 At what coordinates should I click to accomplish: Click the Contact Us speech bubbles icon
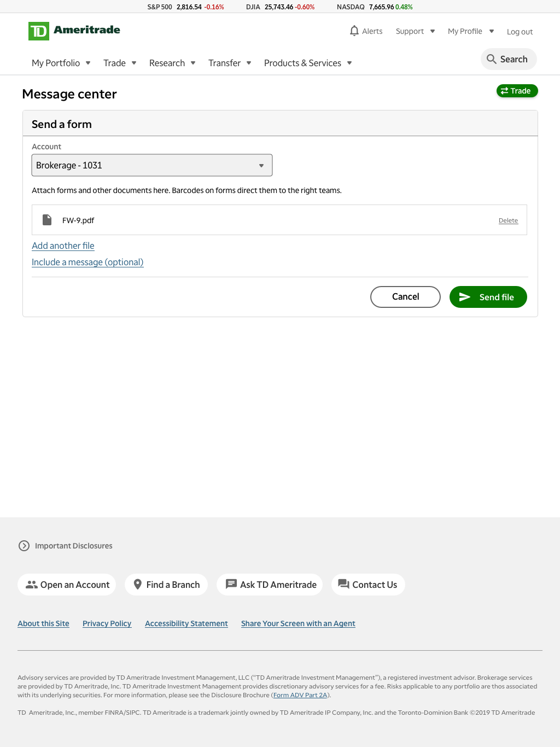343,584
